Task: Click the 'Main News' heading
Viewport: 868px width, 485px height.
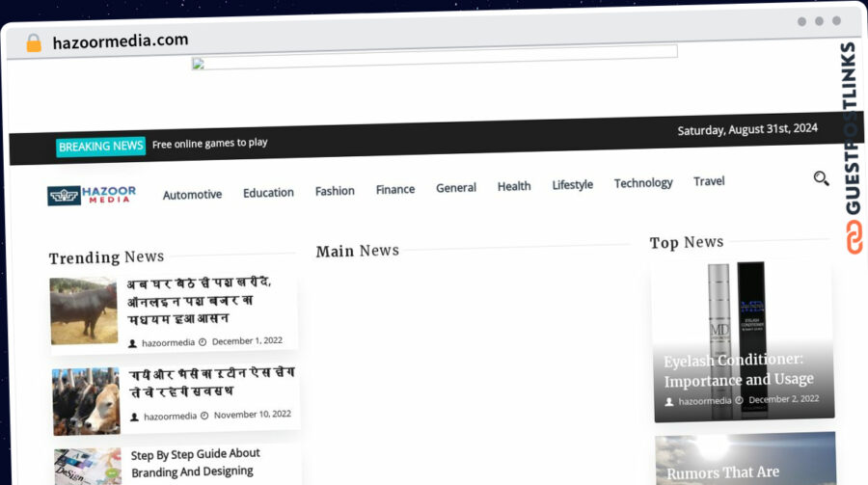Action: tap(358, 251)
